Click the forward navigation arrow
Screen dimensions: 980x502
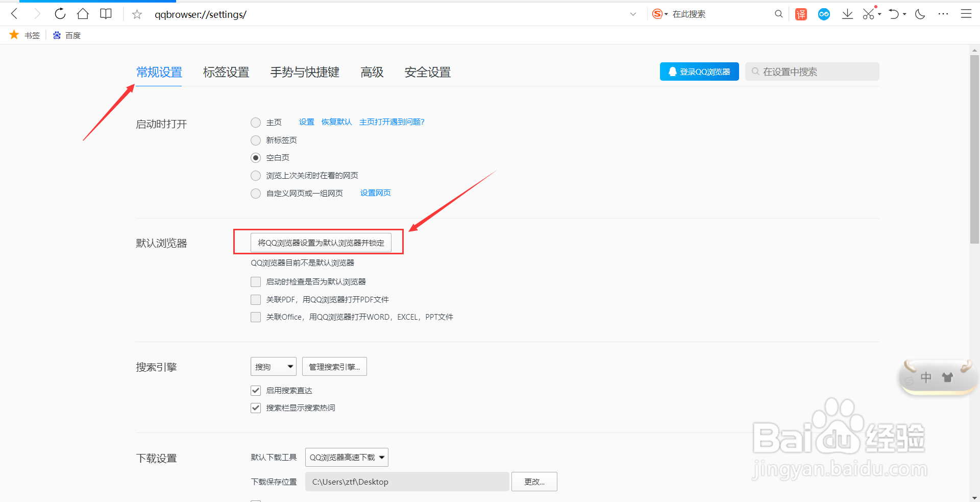point(37,14)
